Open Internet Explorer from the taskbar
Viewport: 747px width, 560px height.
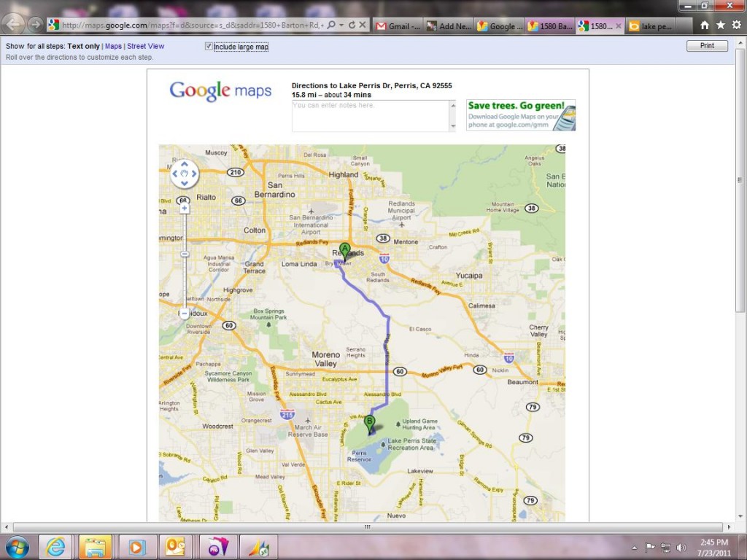(56, 547)
